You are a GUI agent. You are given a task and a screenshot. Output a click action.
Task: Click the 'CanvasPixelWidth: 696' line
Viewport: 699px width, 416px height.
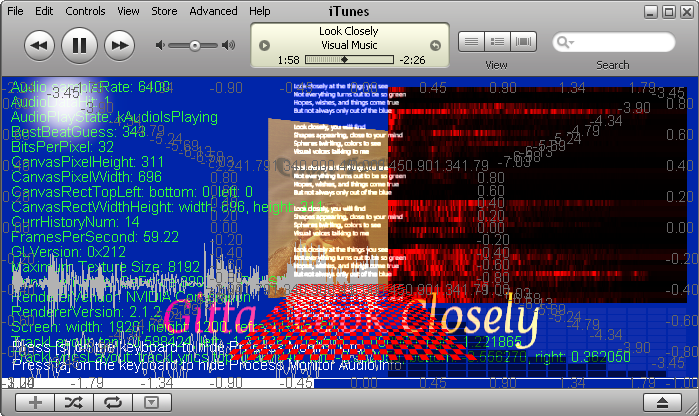(x=86, y=177)
